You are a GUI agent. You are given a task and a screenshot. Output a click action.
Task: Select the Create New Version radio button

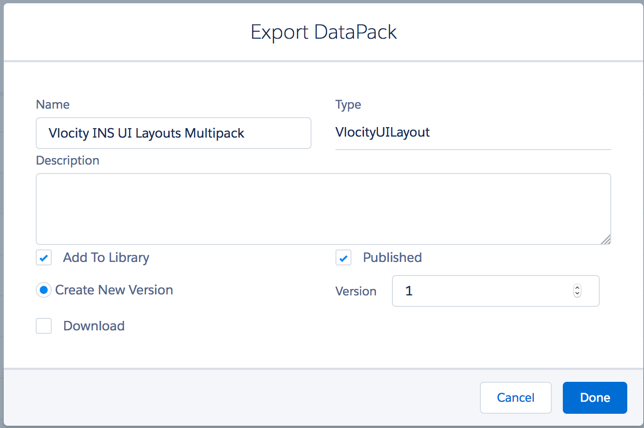pos(44,290)
